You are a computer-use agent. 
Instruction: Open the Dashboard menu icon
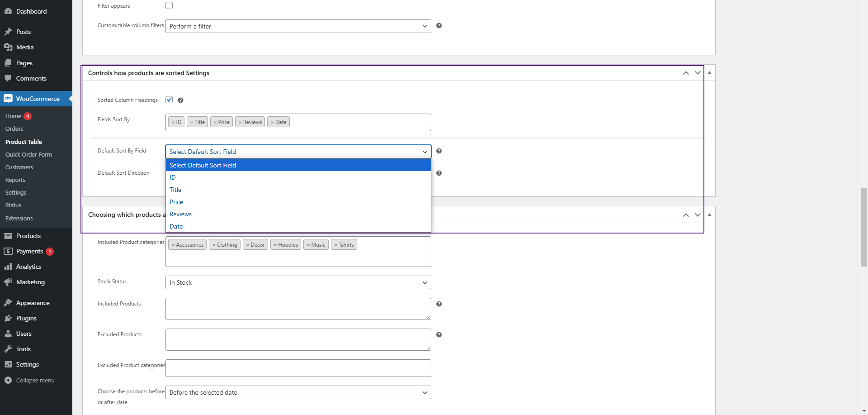tap(8, 11)
